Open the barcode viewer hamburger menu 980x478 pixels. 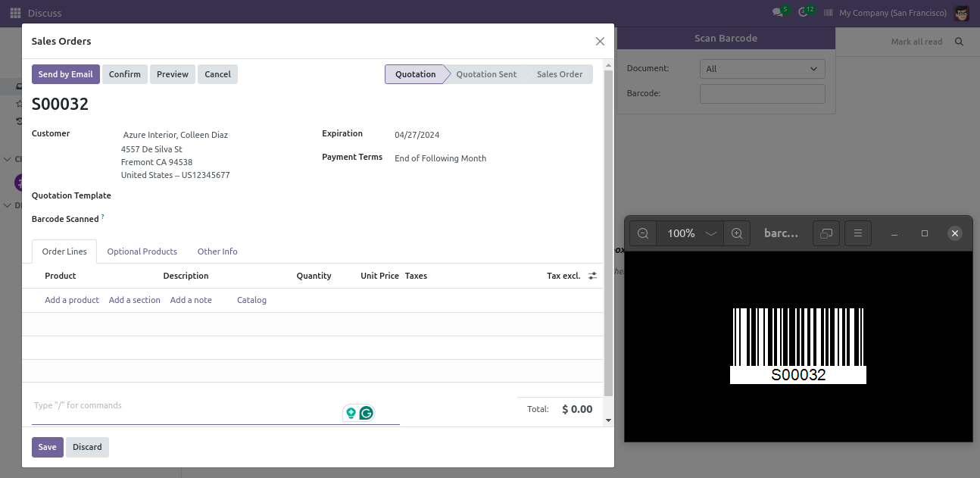coord(858,233)
